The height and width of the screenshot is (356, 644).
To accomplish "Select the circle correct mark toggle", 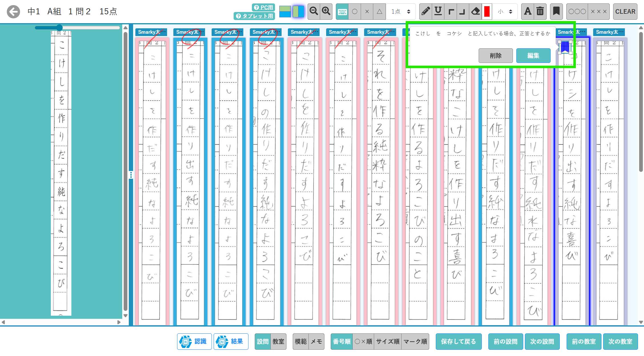I will [x=355, y=12].
